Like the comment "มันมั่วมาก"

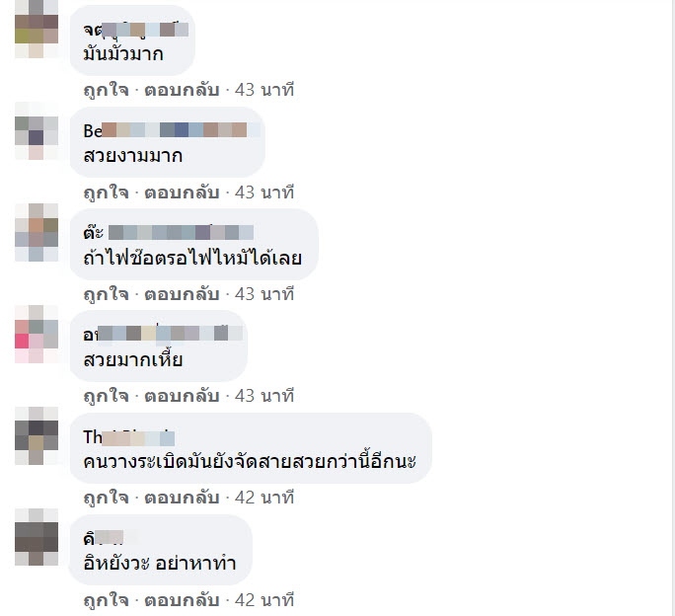click(x=106, y=90)
